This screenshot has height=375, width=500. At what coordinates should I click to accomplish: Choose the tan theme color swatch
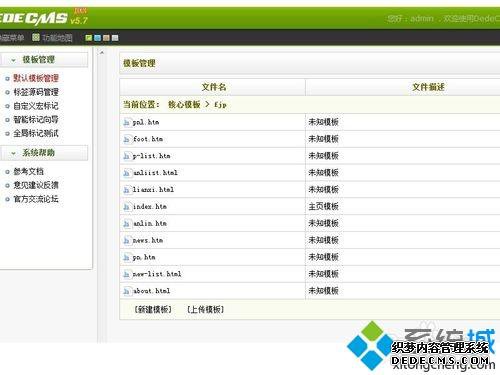click(x=106, y=38)
